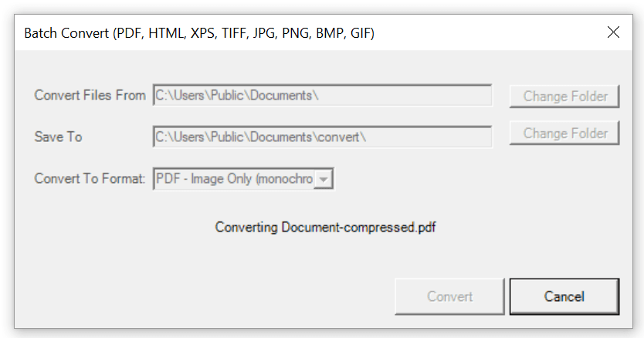Close the Batch Convert dialog window

click(x=613, y=32)
